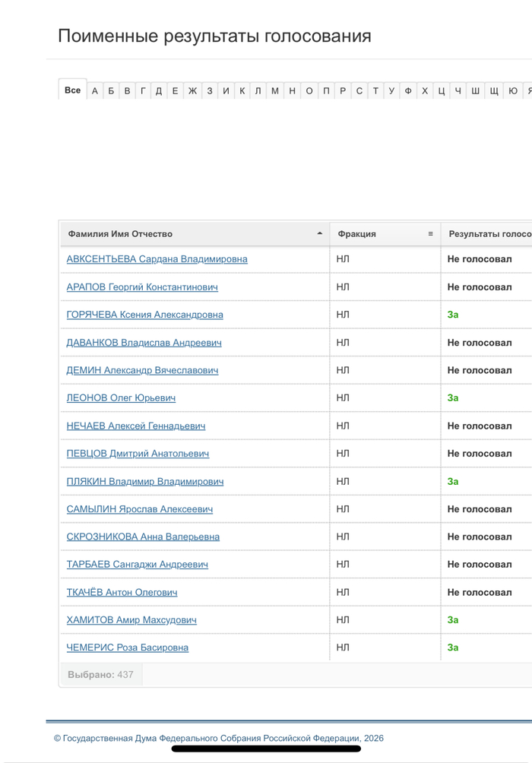Viewport: 532px width, 763px height.
Task: Sort by name using the ascending arrow
Action: pos(320,234)
